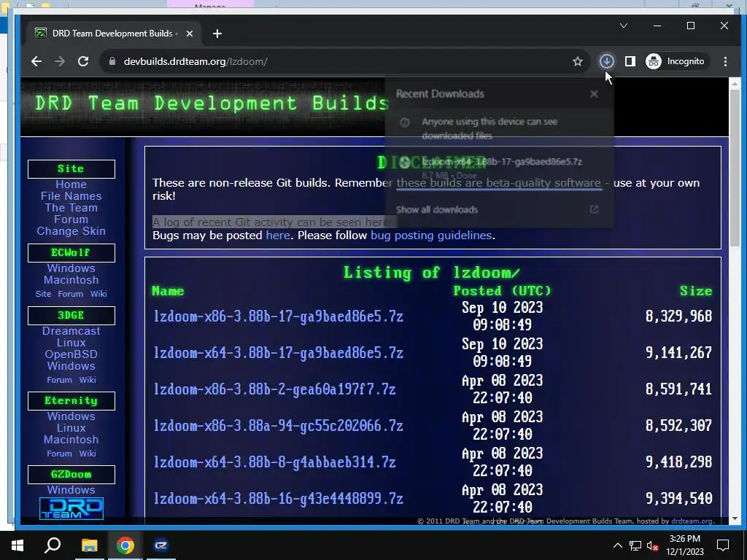Click the DRD Team logo image
Viewport: 747px width, 560px height.
click(71, 508)
